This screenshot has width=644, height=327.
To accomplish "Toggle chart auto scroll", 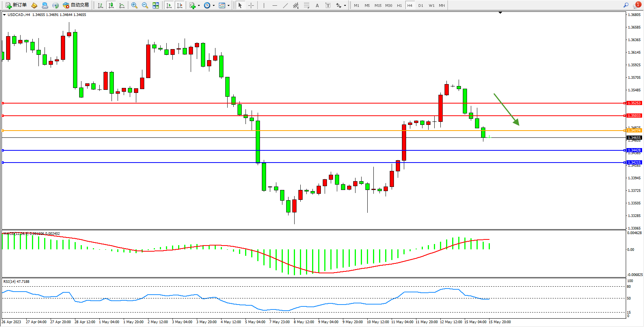I will (169, 5).
